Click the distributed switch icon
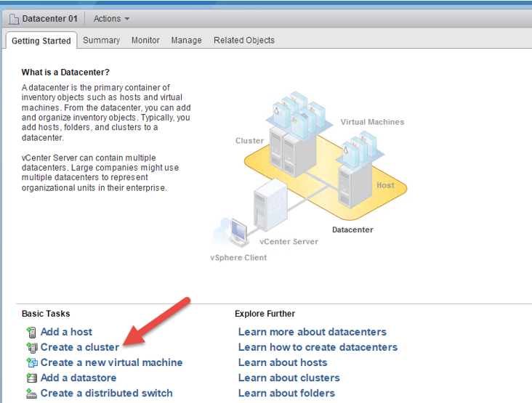Image resolution: width=532 pixels, height=403 pixels. point(31,394)
